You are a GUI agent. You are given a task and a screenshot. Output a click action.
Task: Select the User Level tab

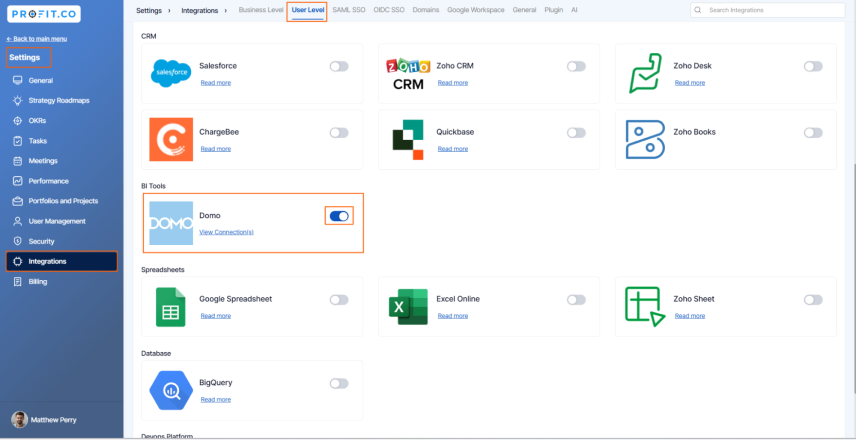click(x=307, y=10)
